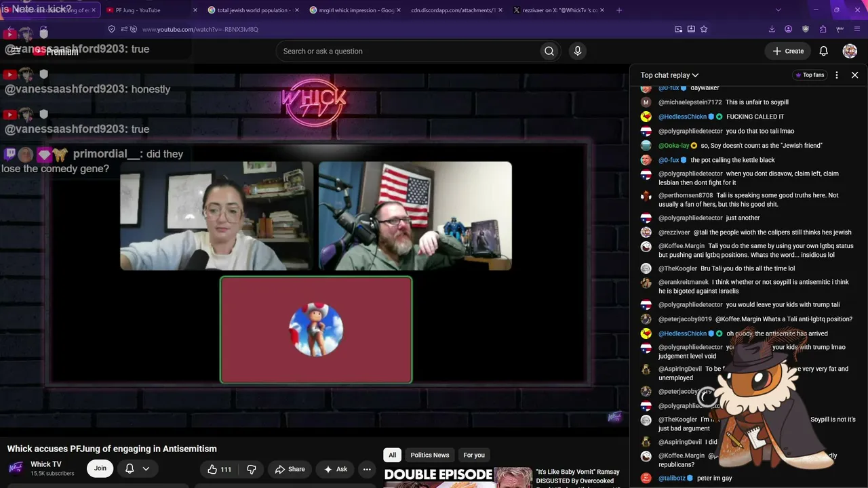868x488 pixels.
Task: Close the PF Jung - YouTube tab
Action: (195, 10)
